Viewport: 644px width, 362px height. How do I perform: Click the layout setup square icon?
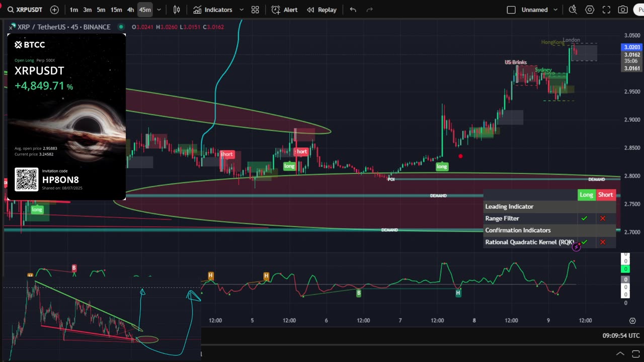click(511, 10)
